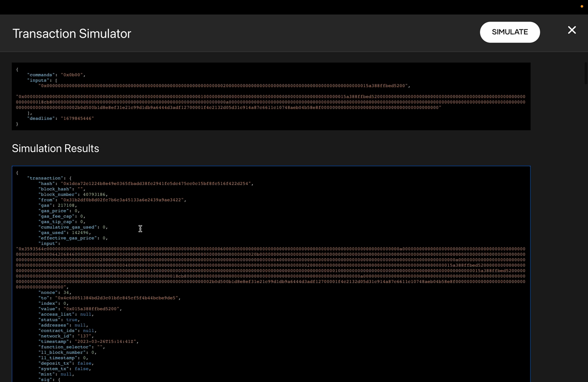The image size is (588, 382).
Task: Click the "from" address in results
Action: point(122,200)
